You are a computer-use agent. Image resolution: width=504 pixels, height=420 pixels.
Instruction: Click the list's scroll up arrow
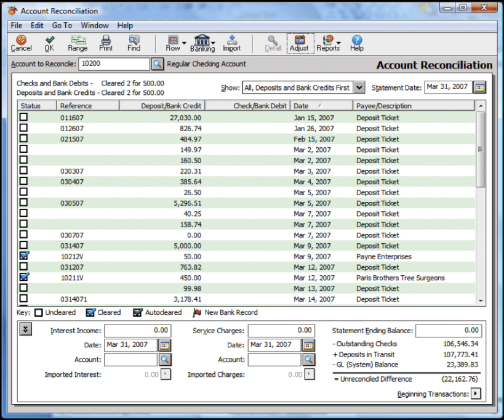pyautogui.click(x=481, y=106)
